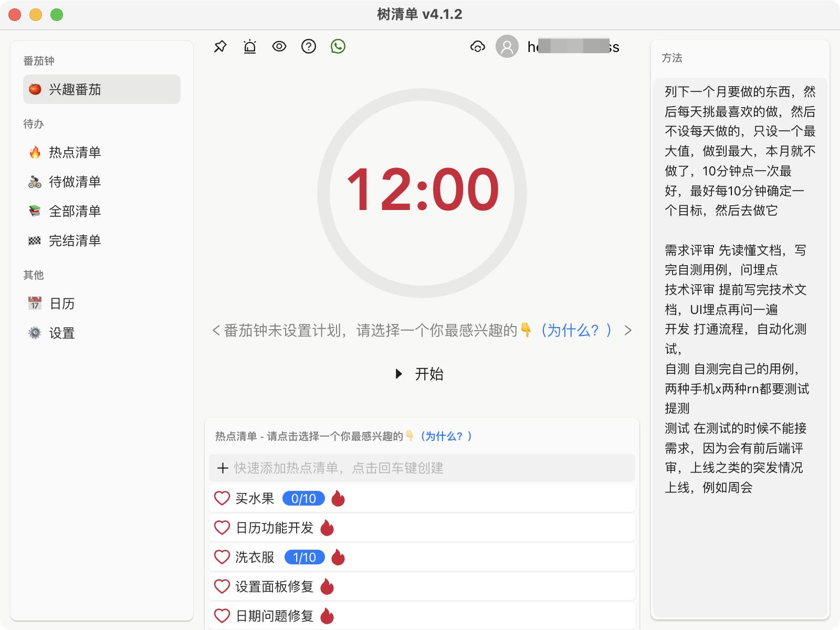Toggle the heart on 设置面板修复 task
Viewport: 840px width, 630px height.
click(222, 586)
